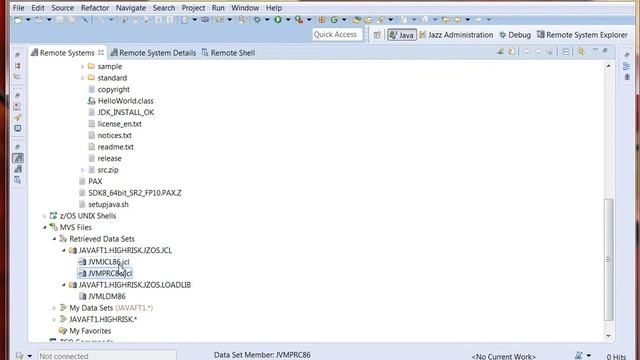
Task: Open the New wizard dropdown arrow
Action: click(28, 20)
